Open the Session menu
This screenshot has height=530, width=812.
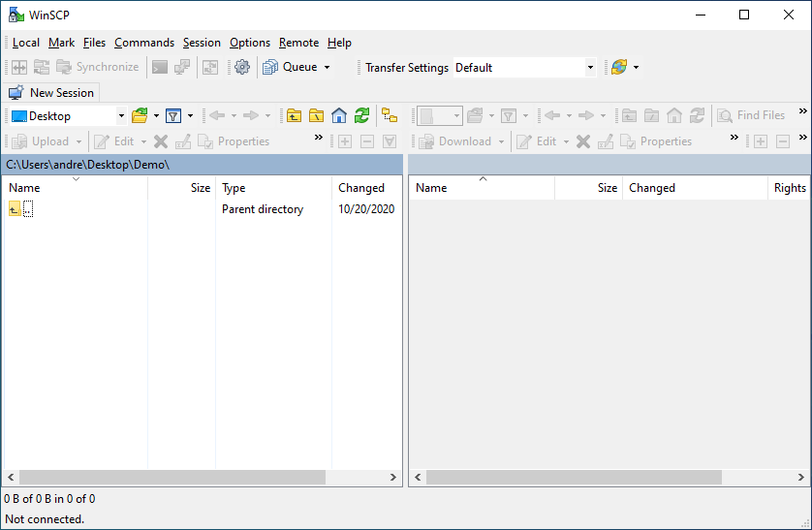point(202,43)
